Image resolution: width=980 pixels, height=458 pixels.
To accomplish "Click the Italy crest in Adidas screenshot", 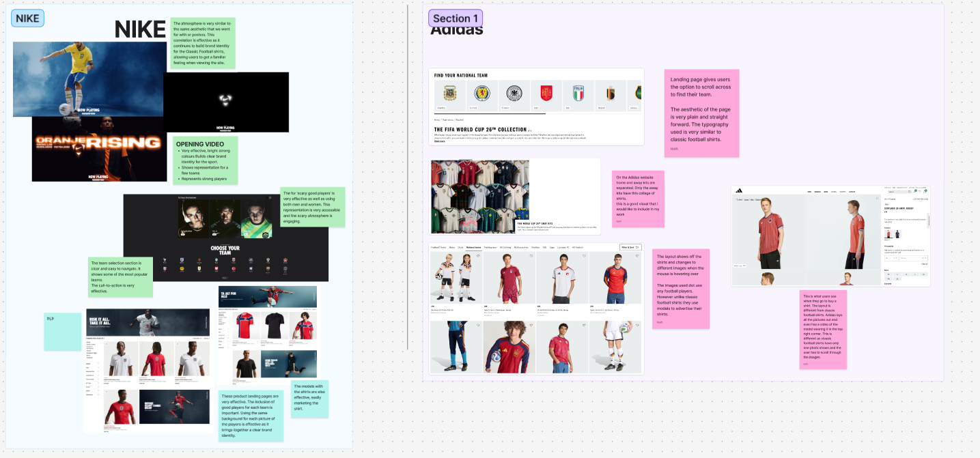I will click(x=578, y=93).
